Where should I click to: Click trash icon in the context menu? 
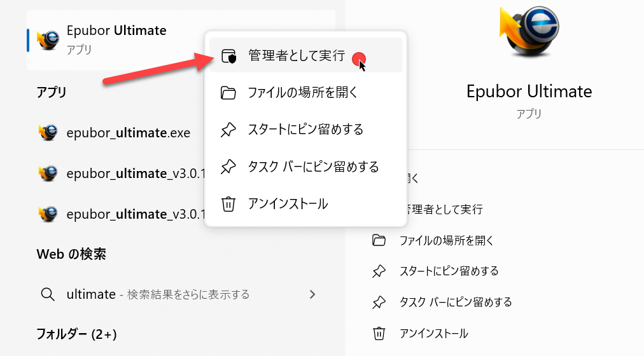click(228, 204)
